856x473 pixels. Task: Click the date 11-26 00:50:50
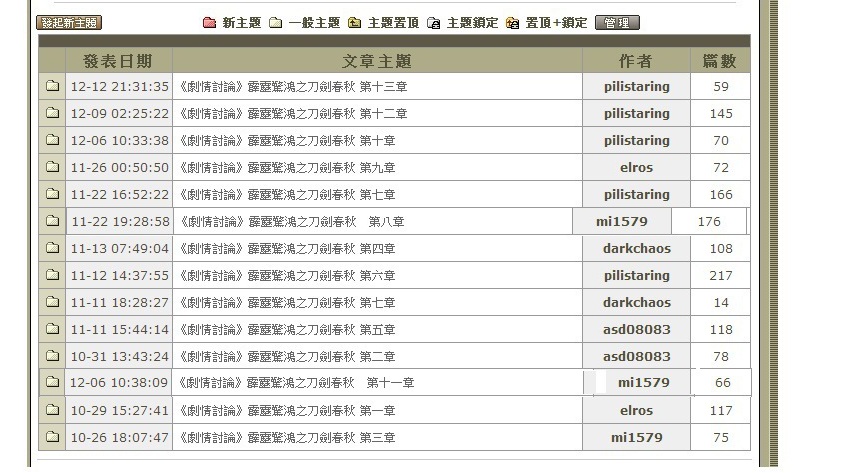(x=120, y=168)
